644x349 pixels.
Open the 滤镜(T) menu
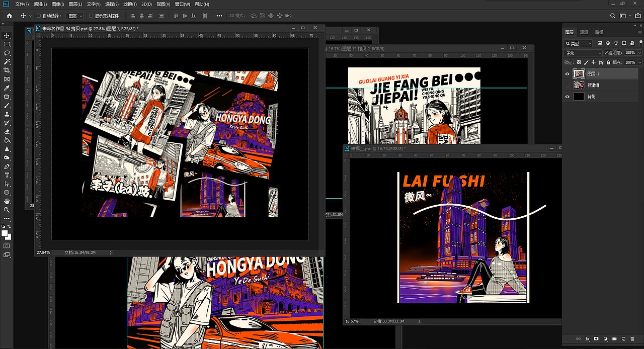pyautogui.click(x=130, y=4)
